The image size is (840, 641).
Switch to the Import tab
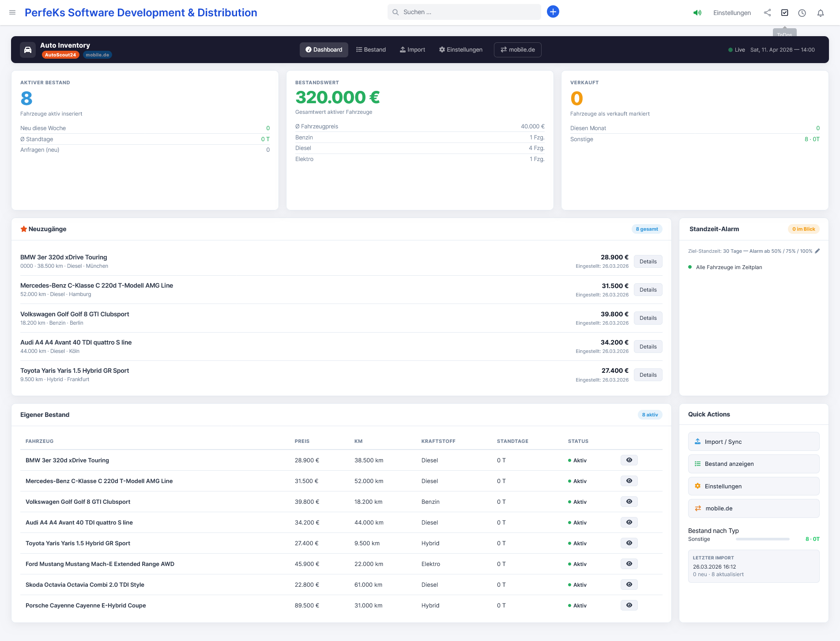412,50
